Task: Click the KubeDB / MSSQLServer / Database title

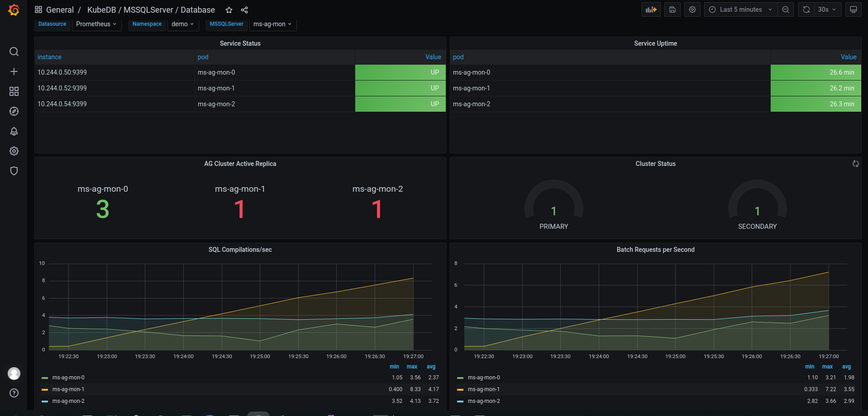Action: 151,10
